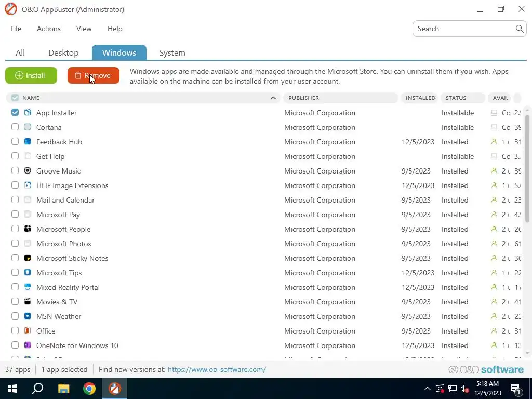Click the MSN Weather app icon
Viewport: 532px width, 399px height.
28,316
